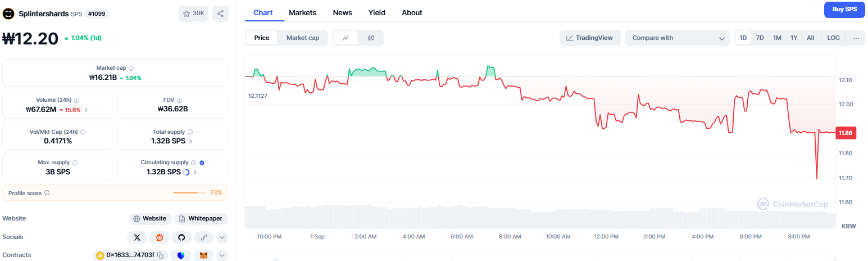Open the Yield tab
868x261 pixels.
(377, 12)
